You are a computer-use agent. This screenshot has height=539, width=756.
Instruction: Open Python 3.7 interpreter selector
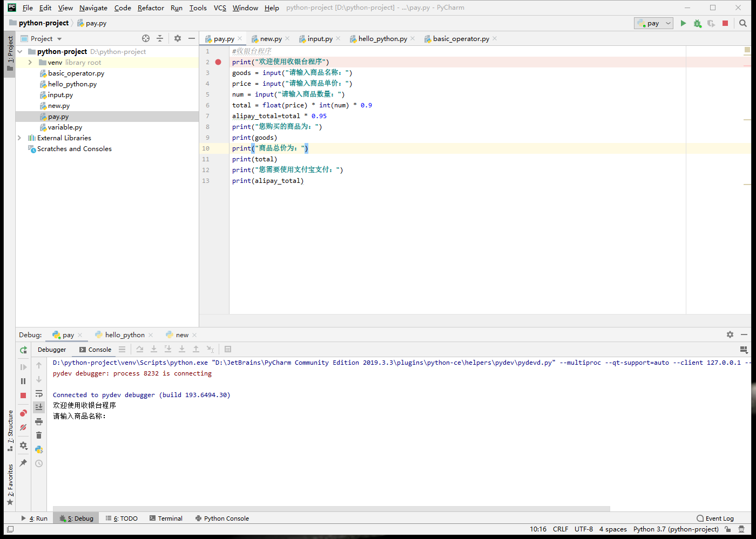[x=676, y=529]
